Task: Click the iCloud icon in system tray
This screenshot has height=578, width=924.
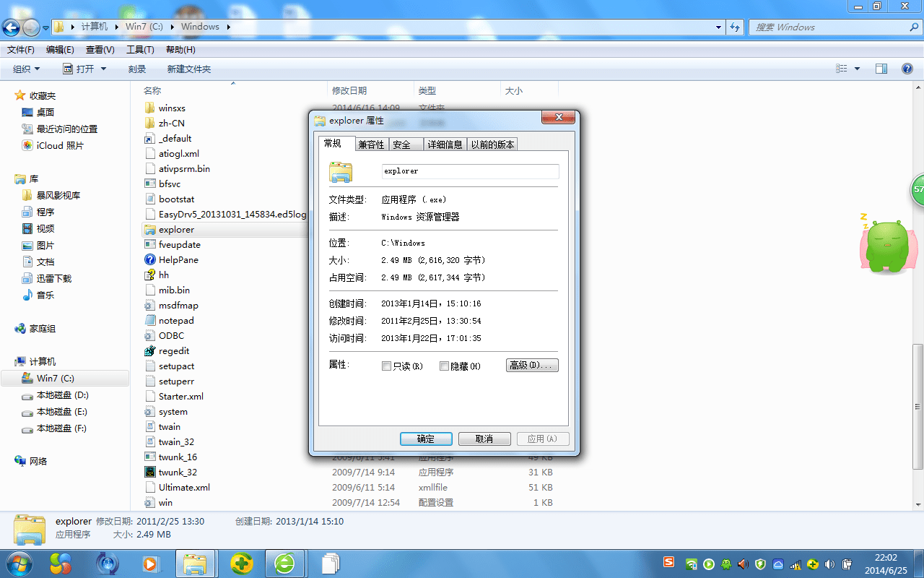Action: (778, 564)
